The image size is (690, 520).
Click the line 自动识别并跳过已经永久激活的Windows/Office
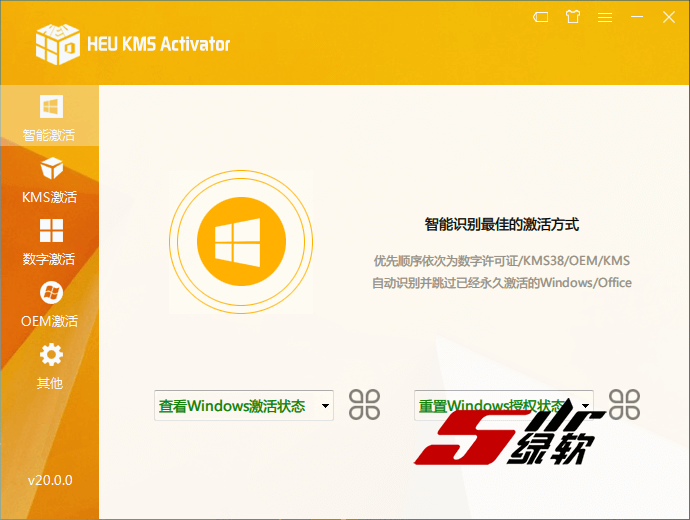[502, 282]
